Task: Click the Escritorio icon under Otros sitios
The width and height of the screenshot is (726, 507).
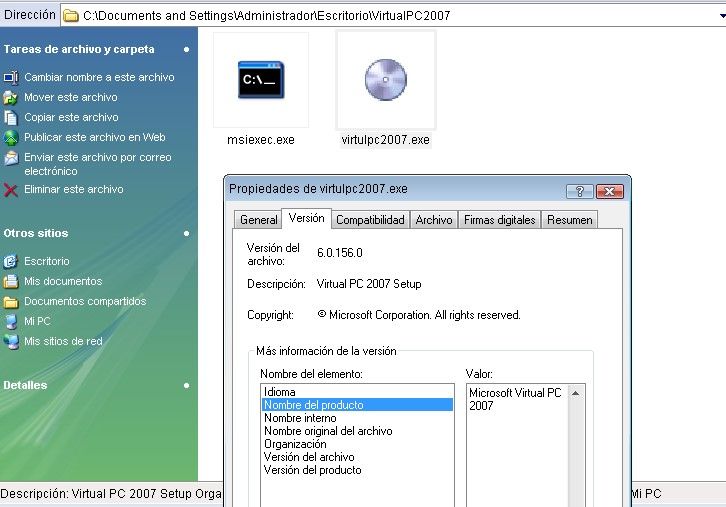Action: pyautogui.click(x=11, y=262)
